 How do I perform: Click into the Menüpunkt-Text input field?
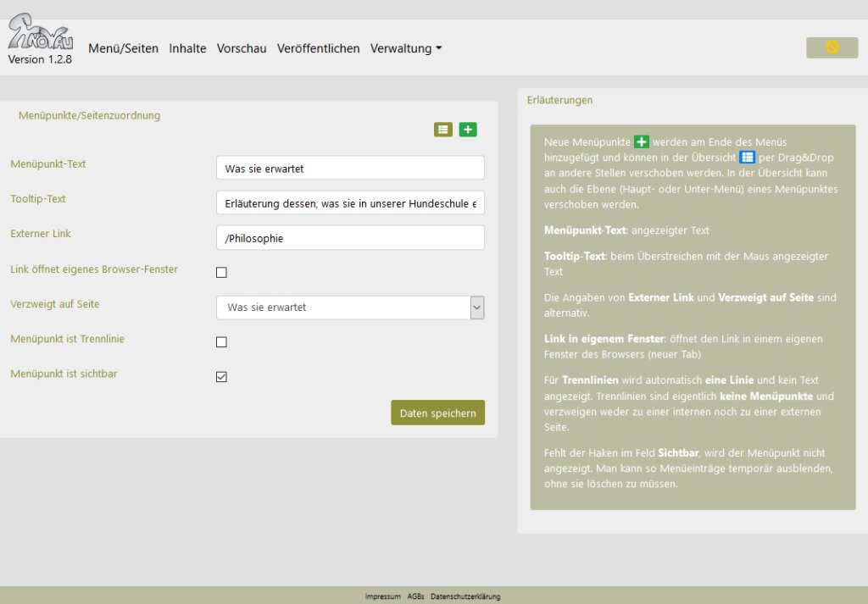pyautogui.click(x=350, y=169)
